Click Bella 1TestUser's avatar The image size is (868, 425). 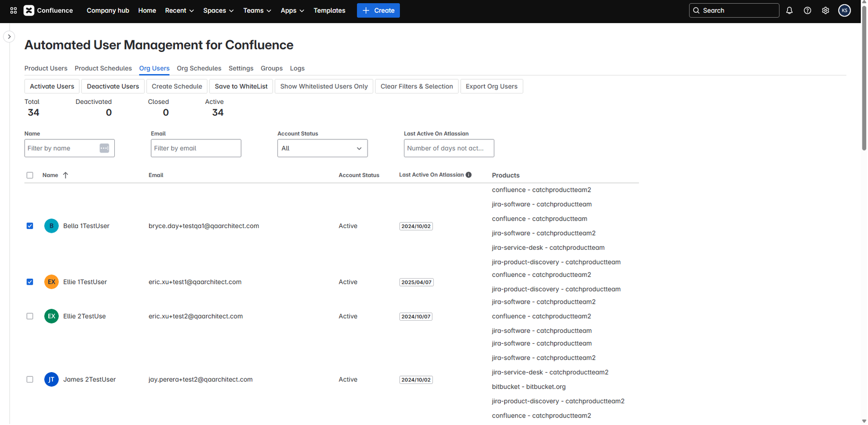click(52, 226)
